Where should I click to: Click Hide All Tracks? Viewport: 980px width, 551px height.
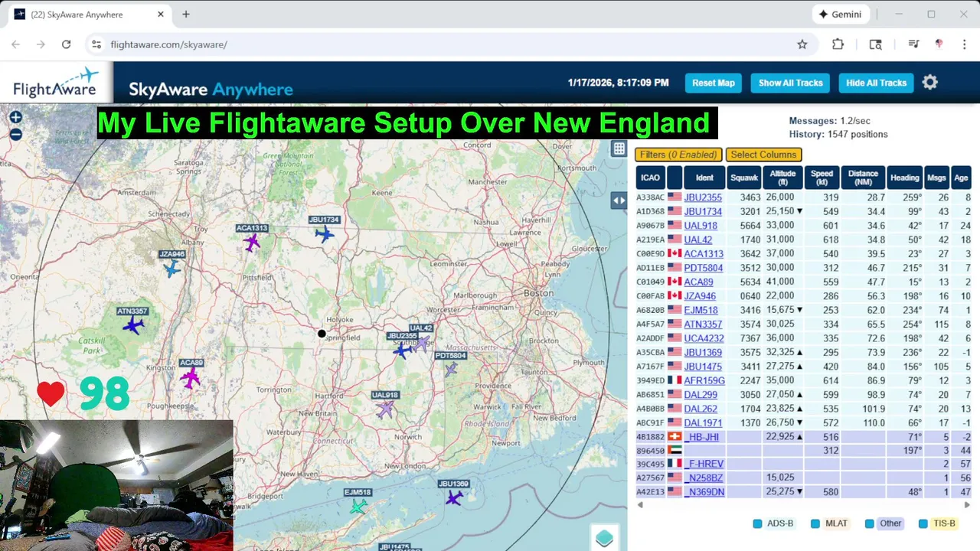point(877,83)
